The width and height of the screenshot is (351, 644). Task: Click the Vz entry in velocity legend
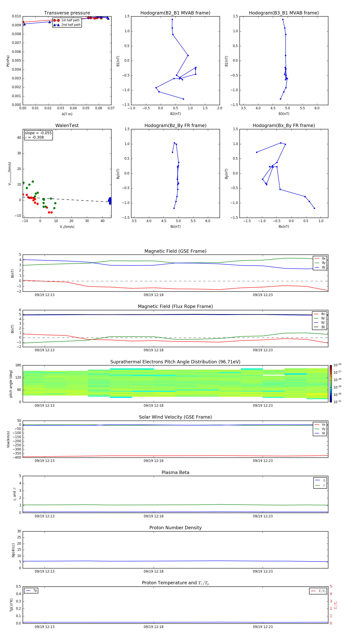tap(320, 433)
